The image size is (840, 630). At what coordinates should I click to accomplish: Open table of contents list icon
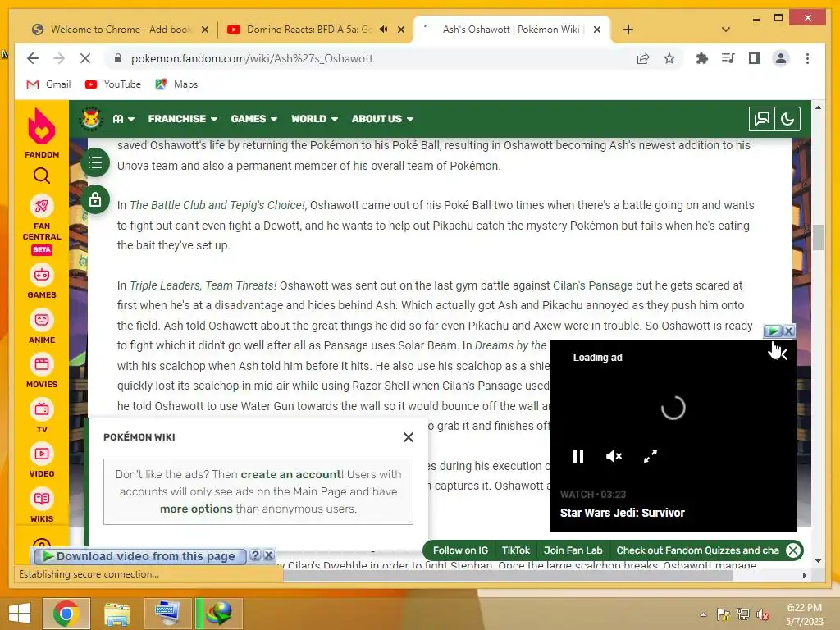click(x=95, y=162)
